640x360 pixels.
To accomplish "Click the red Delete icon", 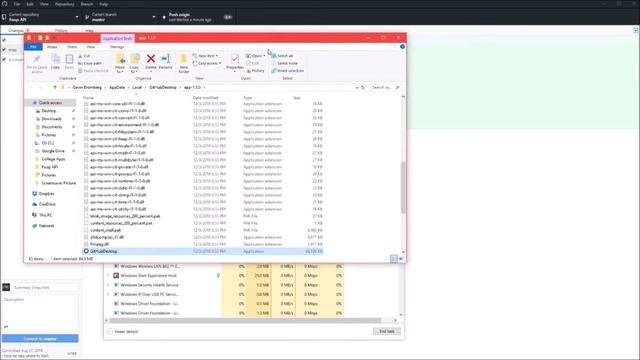I will click(151, 59).
